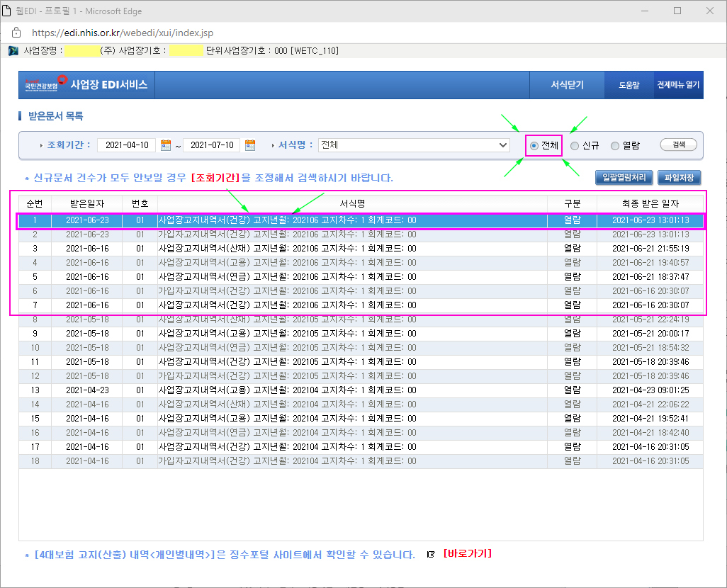Click the site info lock icon
727x588 pixels.
[16, 33]
